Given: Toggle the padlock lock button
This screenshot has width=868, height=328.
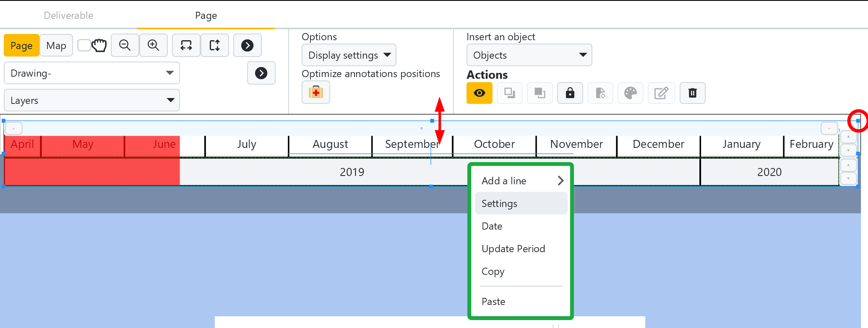Looking at the screenshot, I should coord(570,93).
